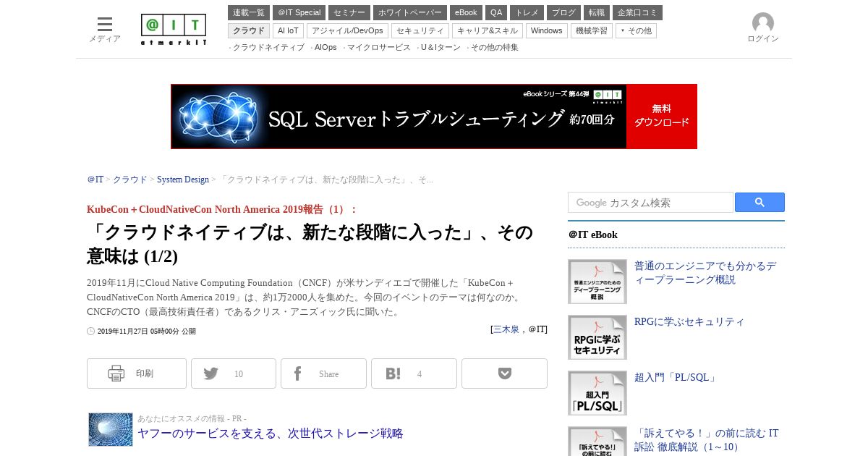Image resolution: width=868 pixels, height=456 pixels.
Task: Open クラウドネイティブ feature link
Action: coord(268,48)
